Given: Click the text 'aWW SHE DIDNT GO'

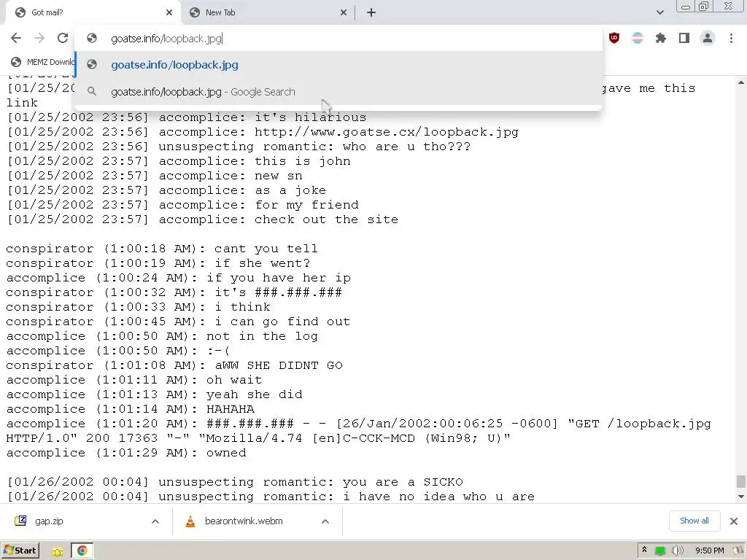Looking at the screenshot, I should pyautogui.click(x=279, y=365).
